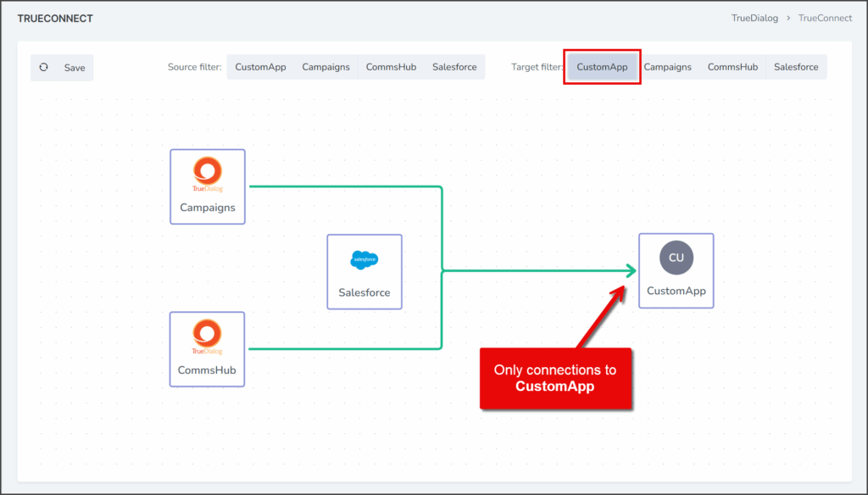Click the CustomApp node label
Image resolution: width=868 pixels, height=495 pixels.
[x=676, y=291]
